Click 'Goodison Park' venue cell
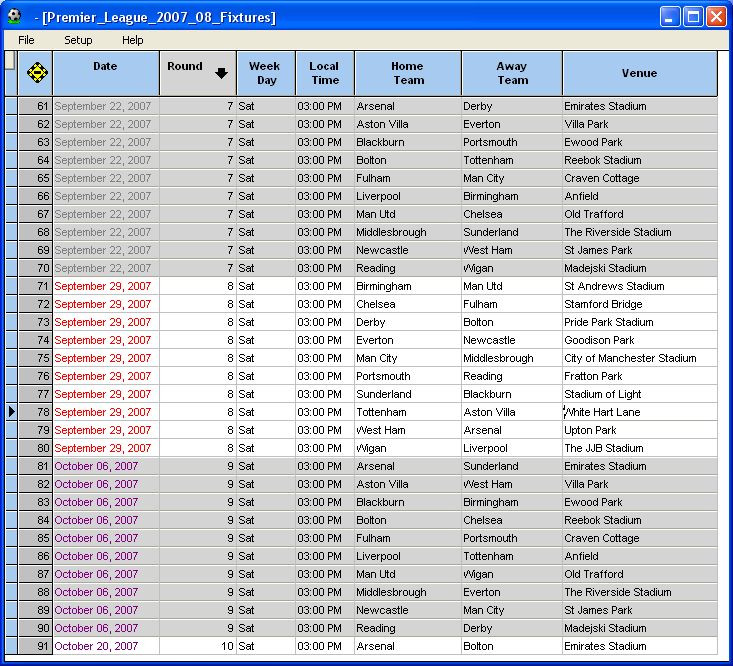This screenshot has height=666, width=733. coord(640,340)
